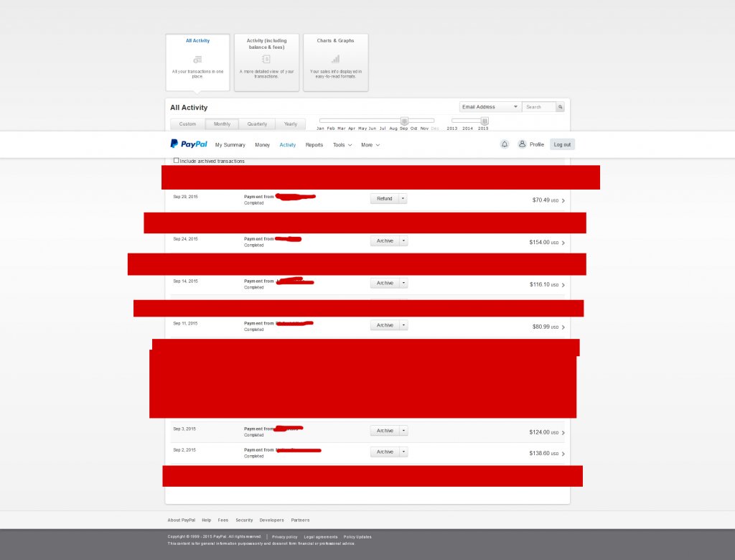Open the Fees footer link
Screen dimensions: 735x560
223,520
